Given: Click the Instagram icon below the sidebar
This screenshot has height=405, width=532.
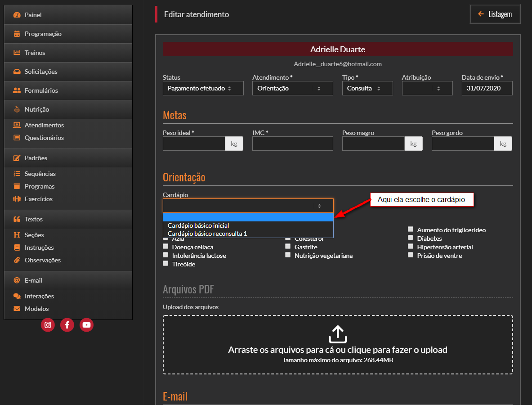Looking at the screenshot, I should (x=48, y=325).
